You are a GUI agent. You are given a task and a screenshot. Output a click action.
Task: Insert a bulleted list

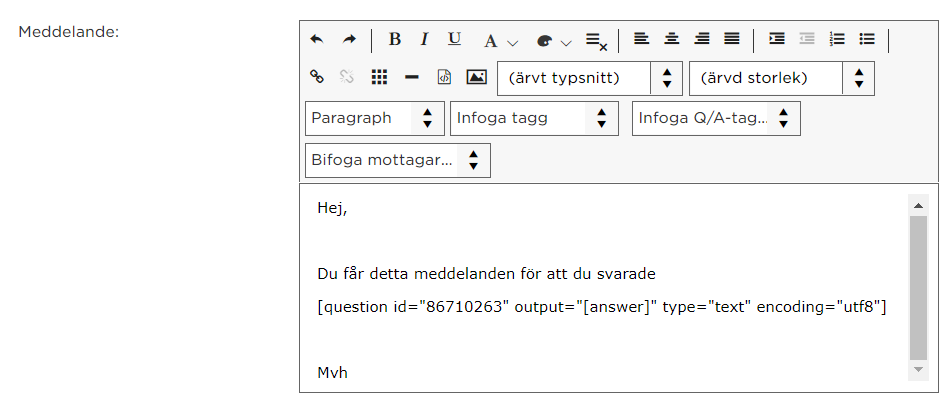867,39
